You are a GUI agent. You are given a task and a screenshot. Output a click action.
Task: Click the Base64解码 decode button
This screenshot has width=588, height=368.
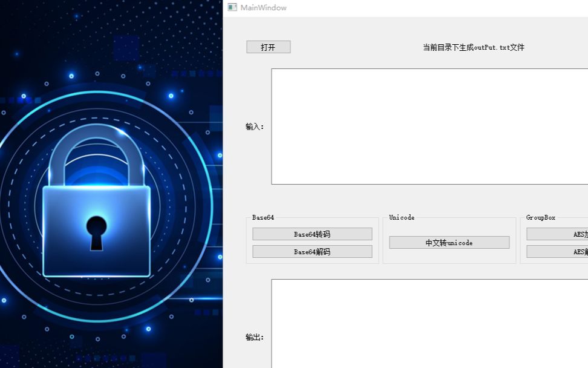[312, 252]
